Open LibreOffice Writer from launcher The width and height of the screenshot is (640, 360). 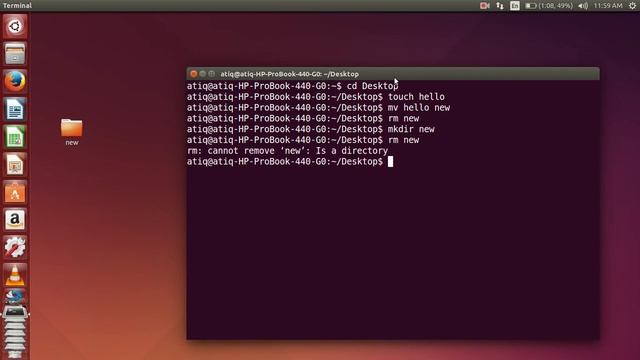(15, 109)
